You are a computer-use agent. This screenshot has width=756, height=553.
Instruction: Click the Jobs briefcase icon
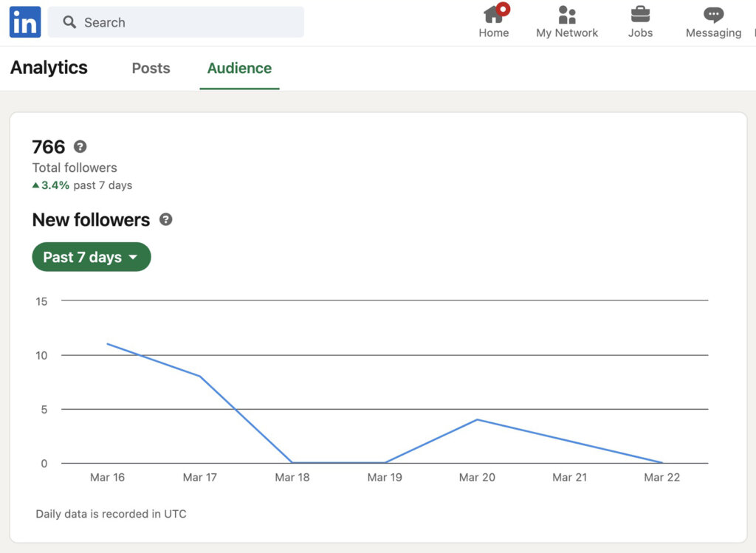640,15
